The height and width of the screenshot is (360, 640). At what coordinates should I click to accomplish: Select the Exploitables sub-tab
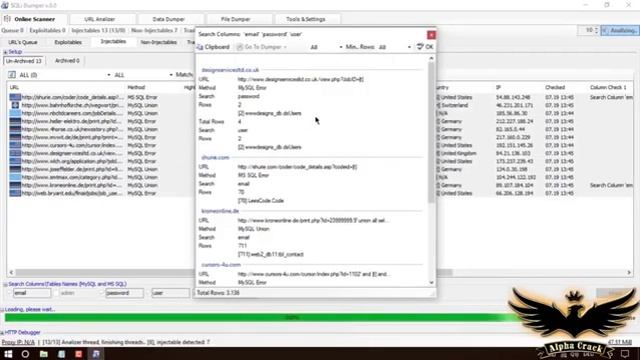coord(68,42)
